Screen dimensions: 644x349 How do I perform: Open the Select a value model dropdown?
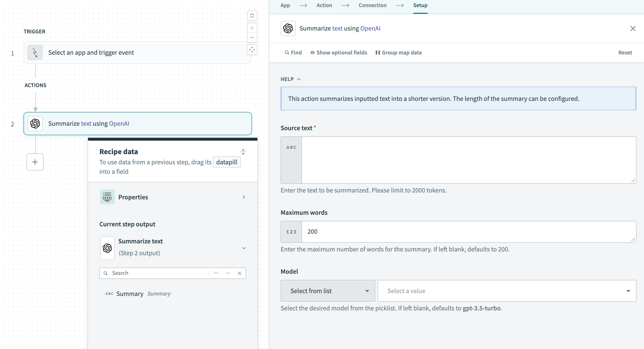(507, 291)
